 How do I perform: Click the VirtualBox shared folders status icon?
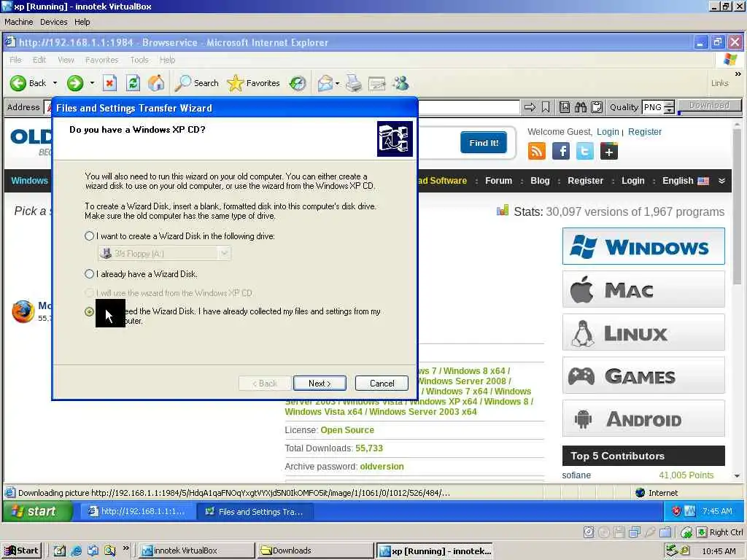point(665,532)
